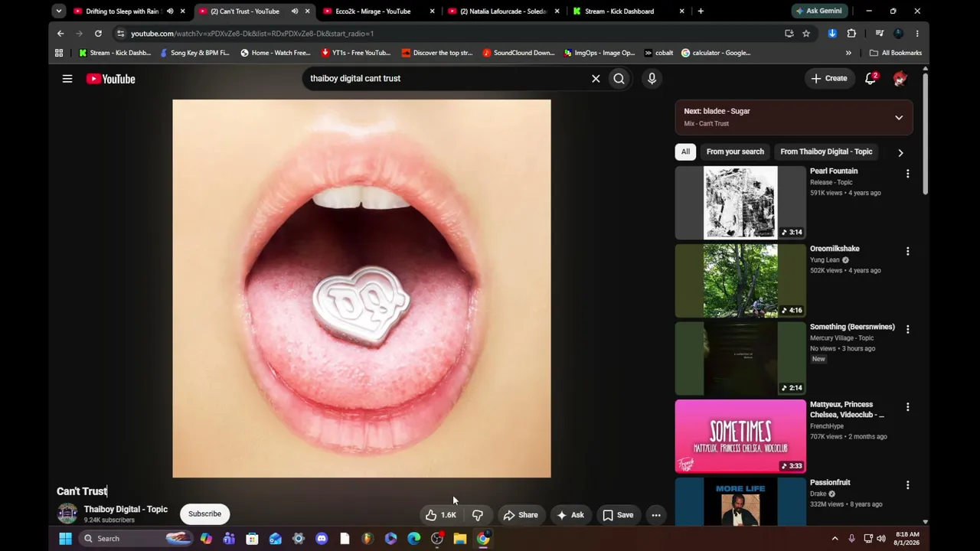Open options menu for Mattyeux video

pos(907,407)
